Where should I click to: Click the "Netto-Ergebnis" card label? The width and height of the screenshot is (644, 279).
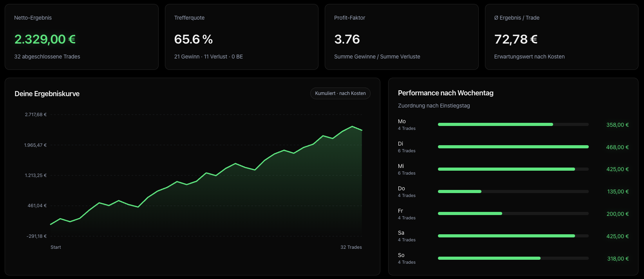pos(33,18)
